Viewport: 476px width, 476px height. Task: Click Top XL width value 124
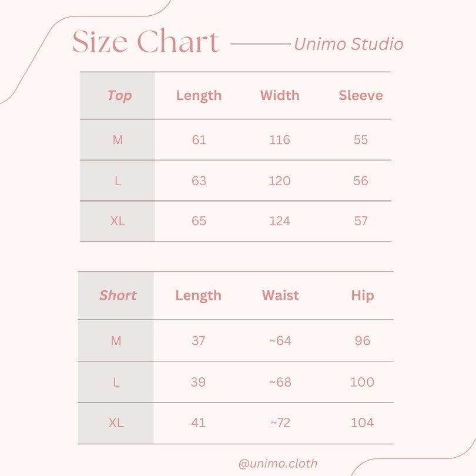coord(280,221)
